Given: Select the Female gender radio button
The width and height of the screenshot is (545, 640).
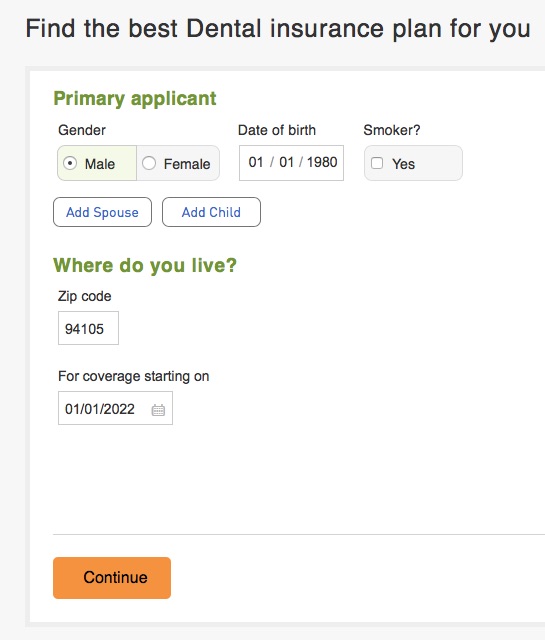Looking at the screenshot, I should (x=149, y=163).
